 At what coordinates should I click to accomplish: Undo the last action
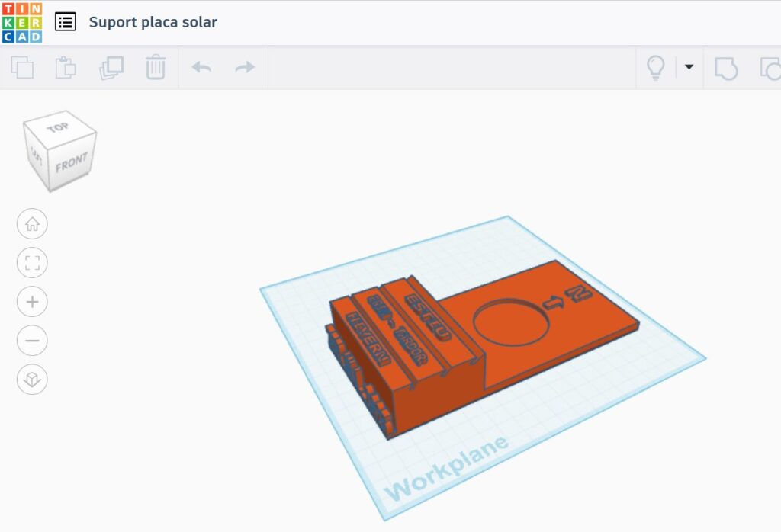tap(201, 68)
